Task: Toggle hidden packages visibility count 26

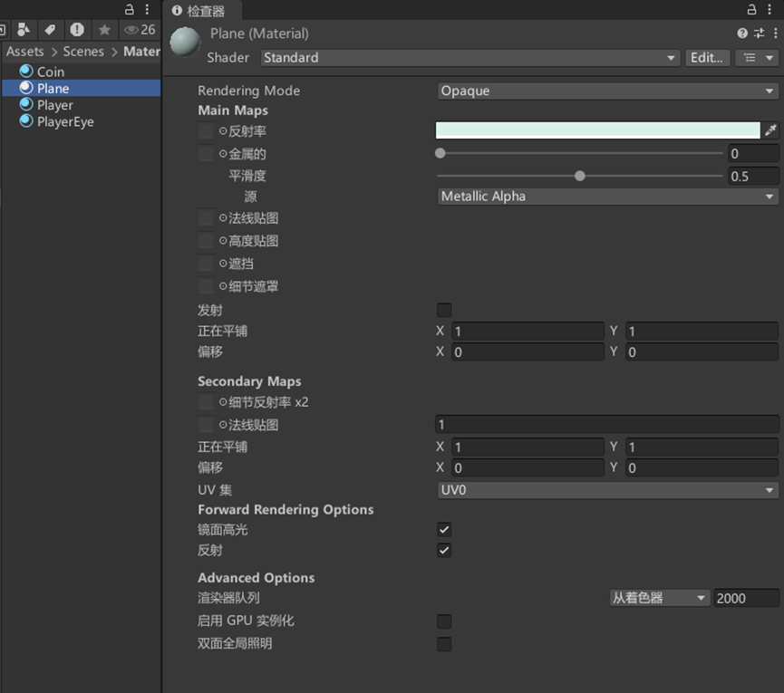Action: (x=140, y=30)
